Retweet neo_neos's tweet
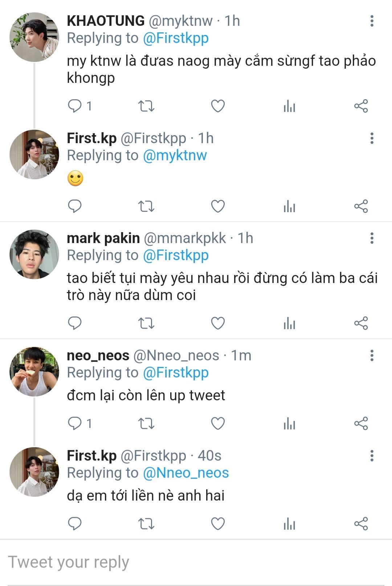The height and width of the screenshot is (586, 392). pos(146,424)
